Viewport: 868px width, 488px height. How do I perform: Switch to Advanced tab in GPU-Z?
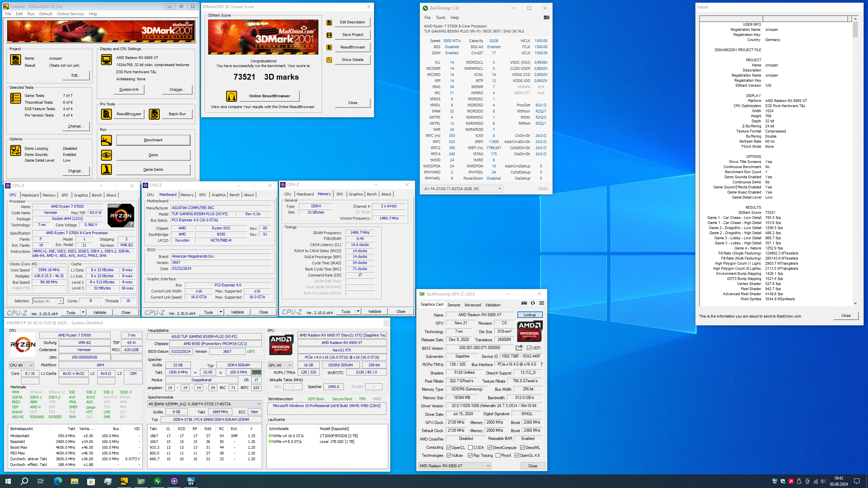click(x=473, y=305)
